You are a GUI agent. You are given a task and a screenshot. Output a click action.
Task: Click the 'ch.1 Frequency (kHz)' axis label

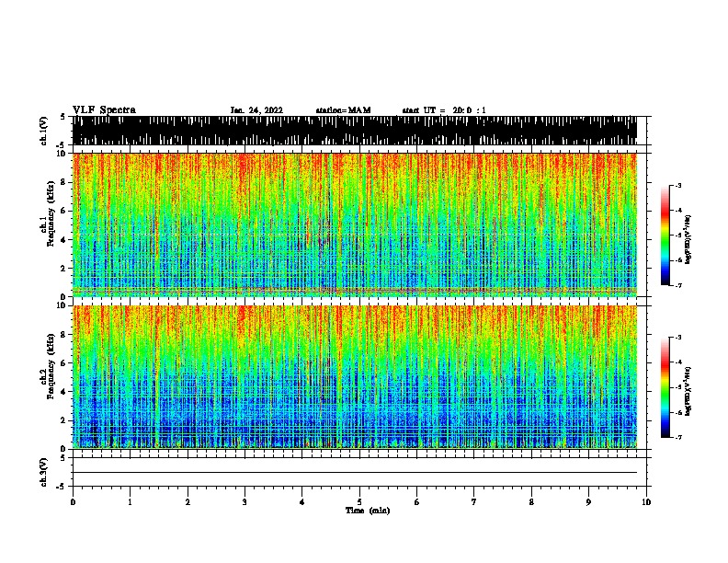tap(48, 214)
